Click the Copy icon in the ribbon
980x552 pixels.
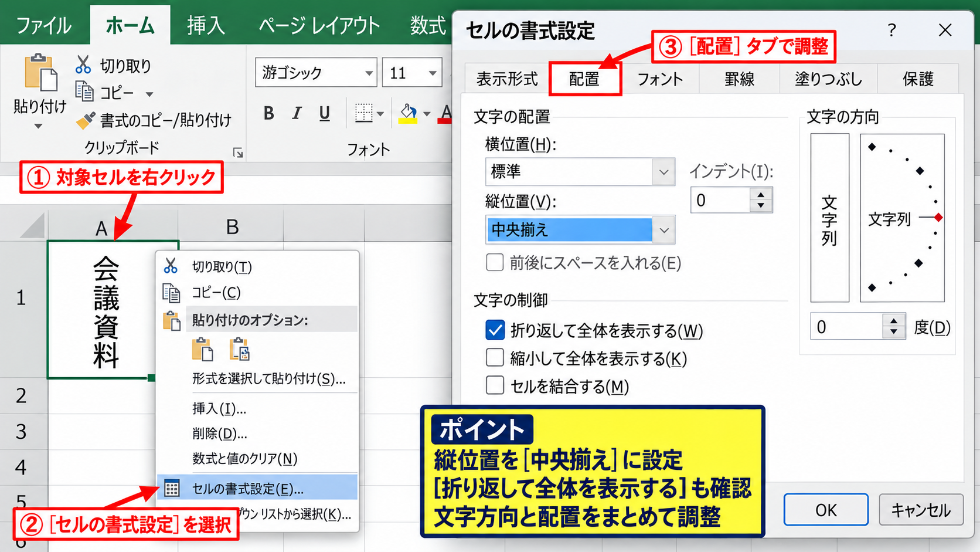pyautogui.click(x=84, y=92)
